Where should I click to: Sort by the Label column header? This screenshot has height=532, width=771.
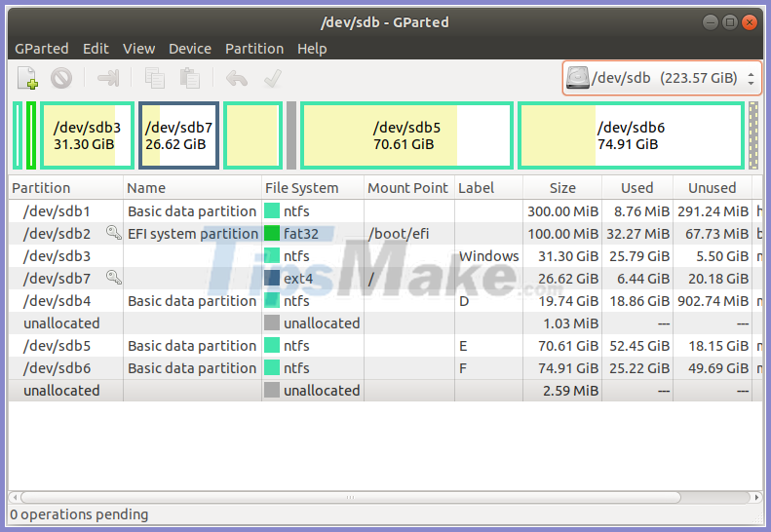tap(488, 188)
